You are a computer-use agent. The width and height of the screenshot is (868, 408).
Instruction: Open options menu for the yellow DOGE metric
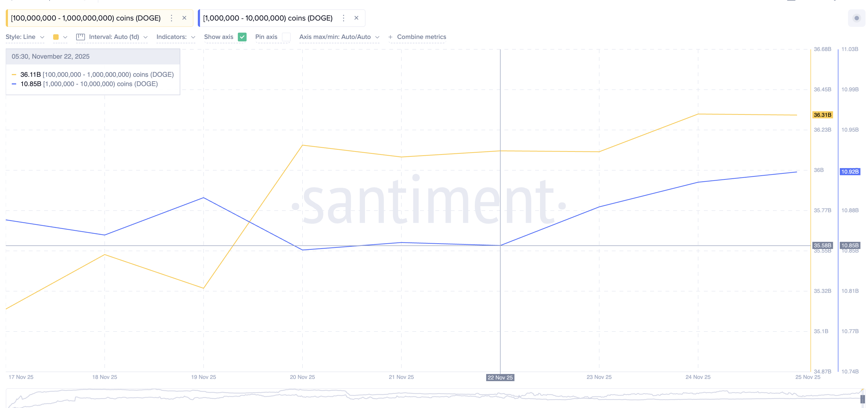tap(172, 18)
